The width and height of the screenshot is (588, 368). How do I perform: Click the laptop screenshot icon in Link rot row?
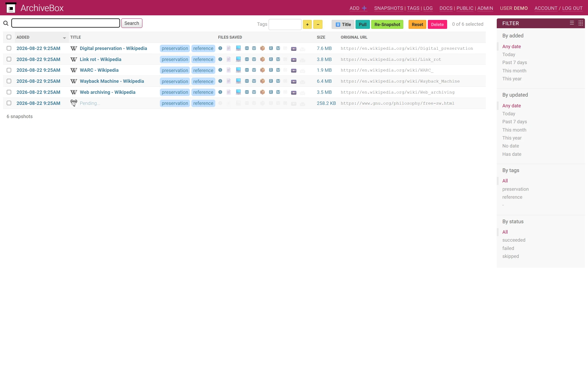click(x=238, y=59)
